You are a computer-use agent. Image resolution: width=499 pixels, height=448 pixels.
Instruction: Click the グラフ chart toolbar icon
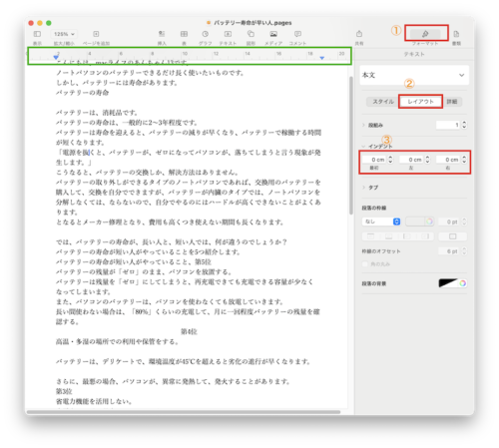206,34
